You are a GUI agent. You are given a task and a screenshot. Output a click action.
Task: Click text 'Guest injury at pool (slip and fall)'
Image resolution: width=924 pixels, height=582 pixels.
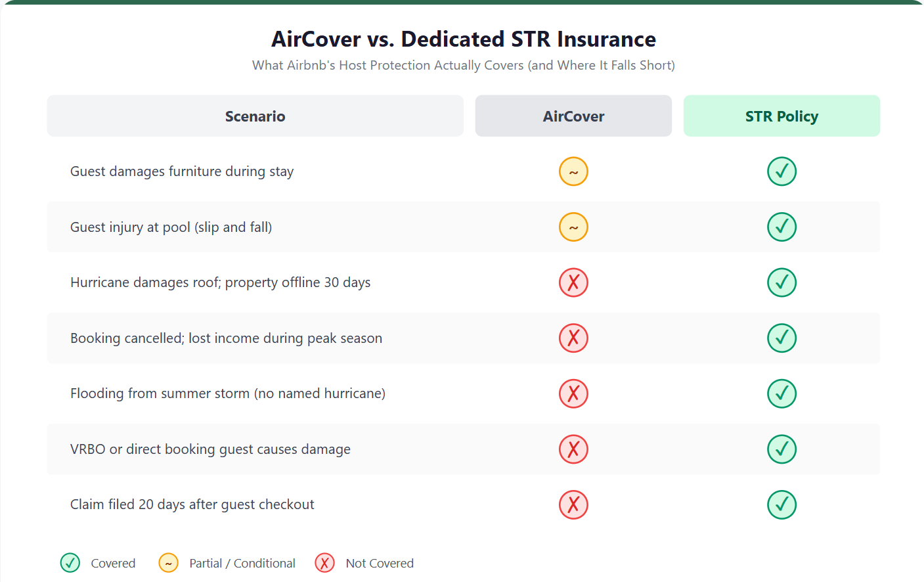[171, 227]
